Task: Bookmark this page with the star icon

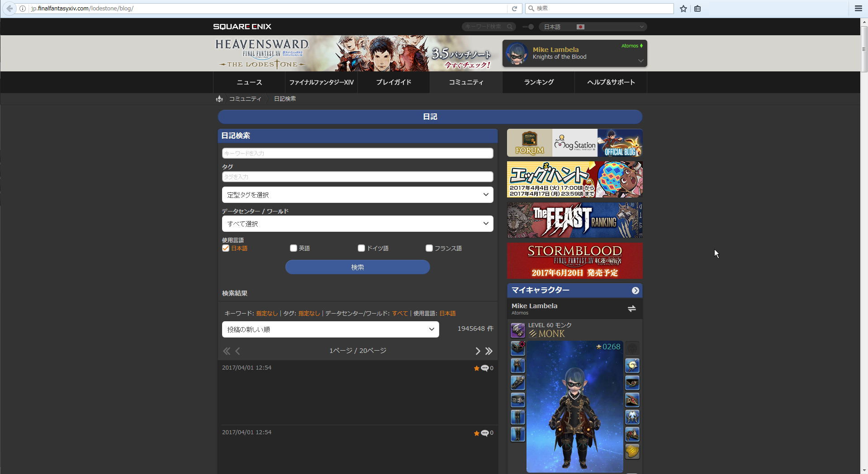Action: (x=683, y=9)
